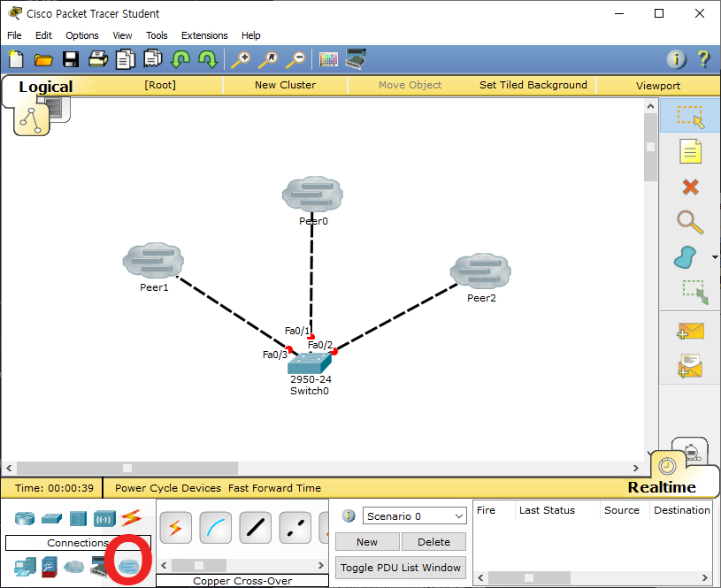Pick the Copper Straight-Through cable
721x588 pixels.
[255, 527]
